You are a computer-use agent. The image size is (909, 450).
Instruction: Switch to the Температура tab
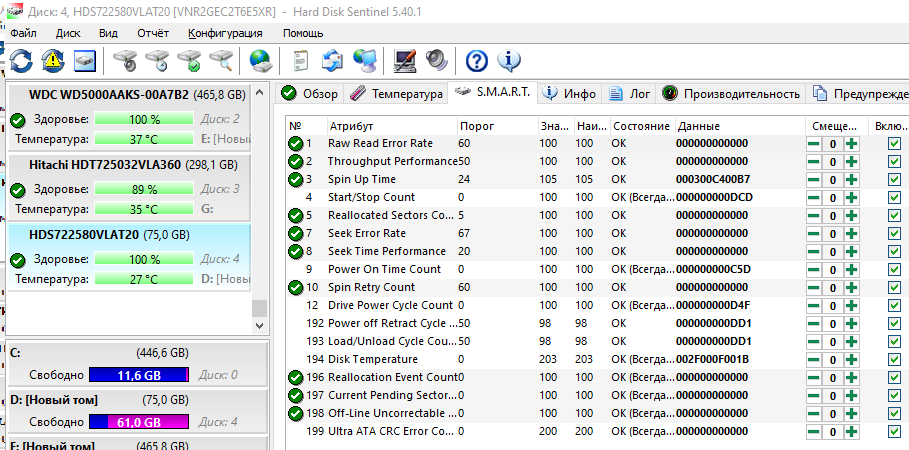click(397, 93)
